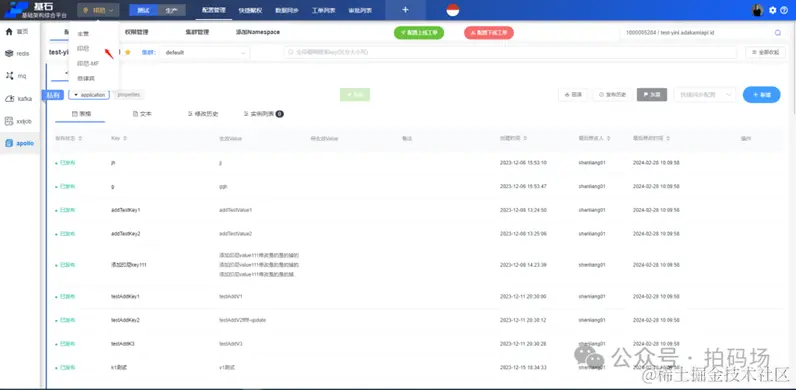This screenshot has height=390, width=796.
Task: Toggle the yellow favorite star beside the app name
Action: (127, 52)
